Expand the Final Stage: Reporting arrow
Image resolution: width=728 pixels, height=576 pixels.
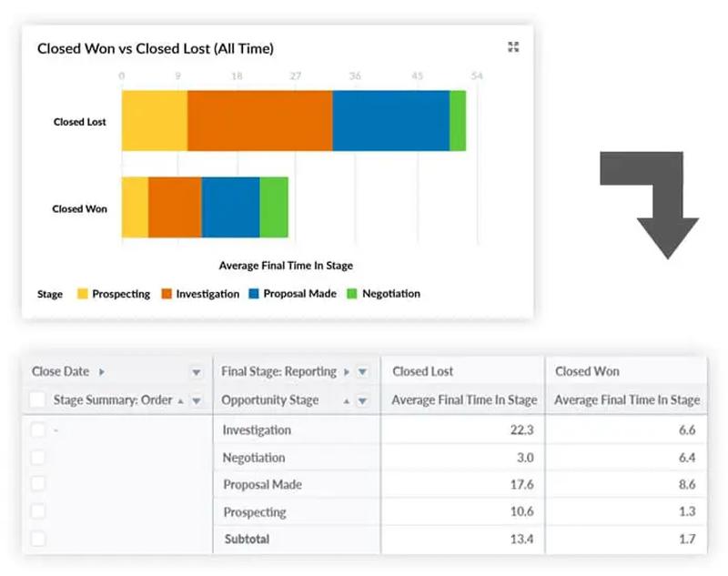pyautogui.click(x=346, y=372)
